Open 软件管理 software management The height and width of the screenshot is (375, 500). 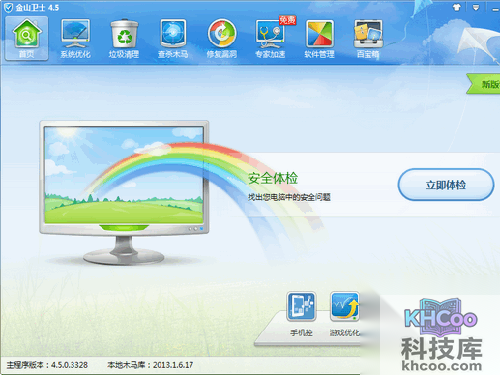point(319,38)
